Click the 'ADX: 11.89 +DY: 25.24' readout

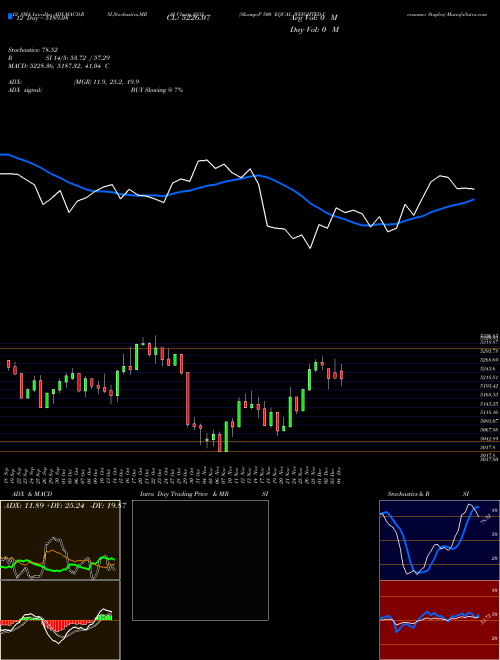tap(46, 506)
